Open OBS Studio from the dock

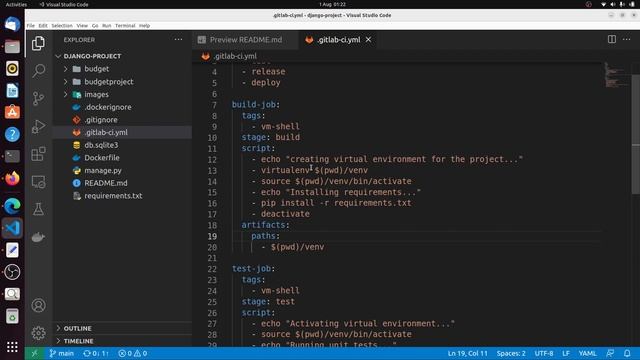(12, 272)
